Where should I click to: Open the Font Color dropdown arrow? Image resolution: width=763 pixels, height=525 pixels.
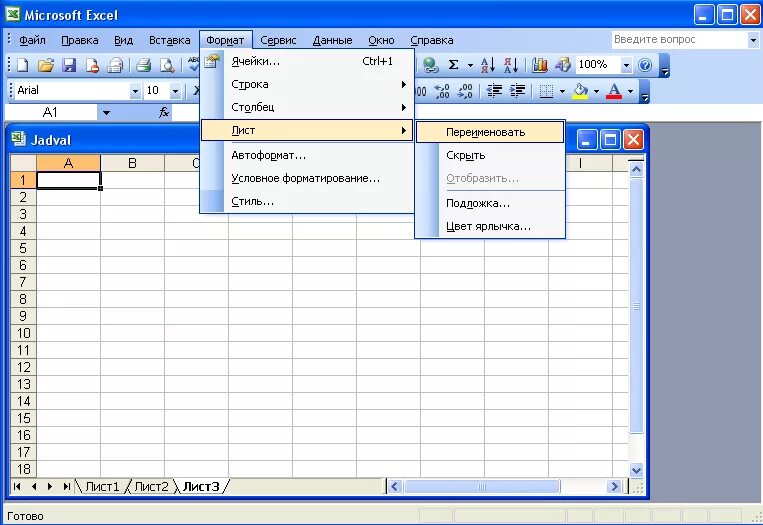[x=630, y=91]
